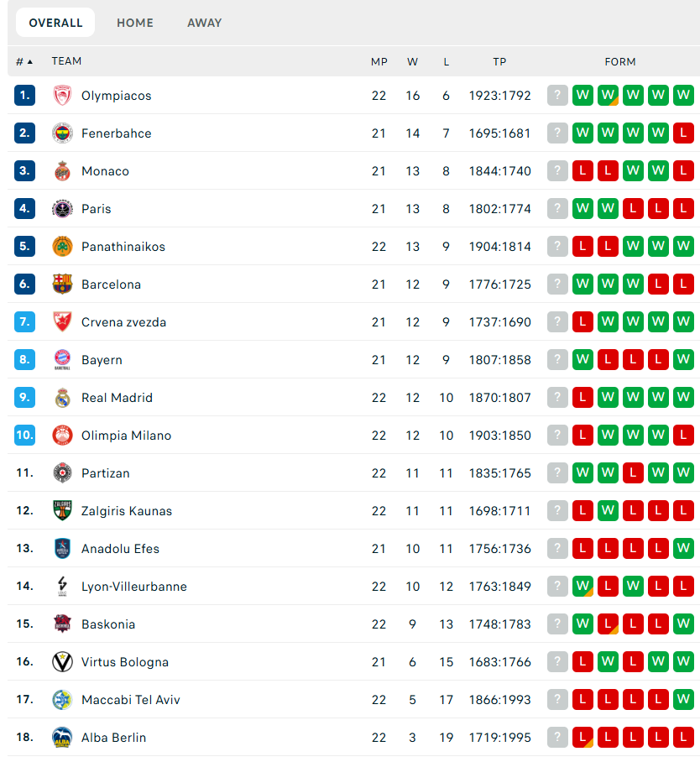Screen dimensions: 700x762
Task: Open the Monaco team page link
Action: [x=105, y=171]
